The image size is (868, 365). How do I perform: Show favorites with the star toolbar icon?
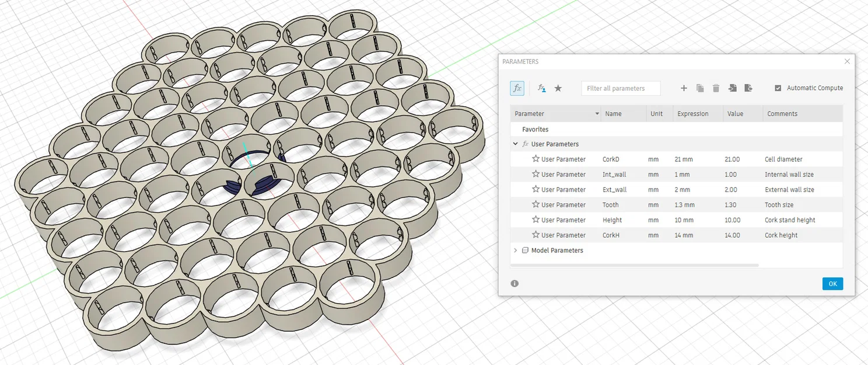coord(558,88)
